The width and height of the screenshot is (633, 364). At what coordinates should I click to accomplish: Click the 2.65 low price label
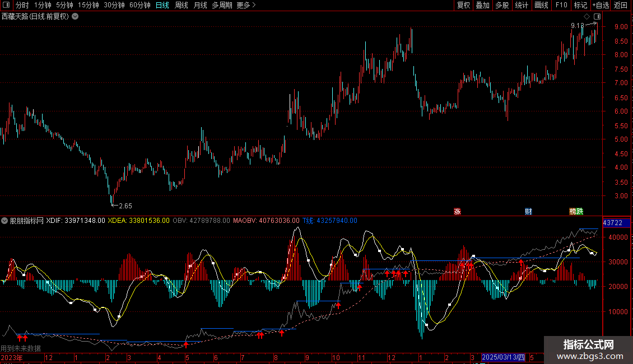[125, 206]
